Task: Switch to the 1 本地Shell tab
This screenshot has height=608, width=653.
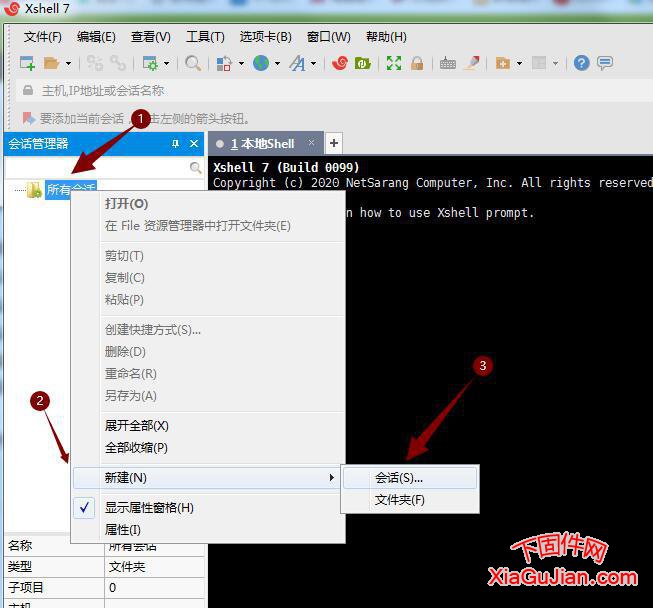Action: (x=263, y=144)
